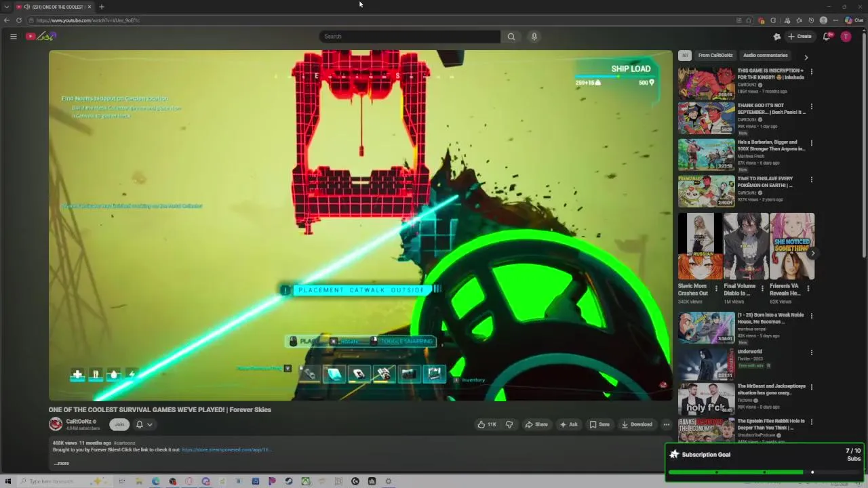The image size is (868, 488).
Task: Open the Xbox app from the taskbar
Action: tap(306, 481)
